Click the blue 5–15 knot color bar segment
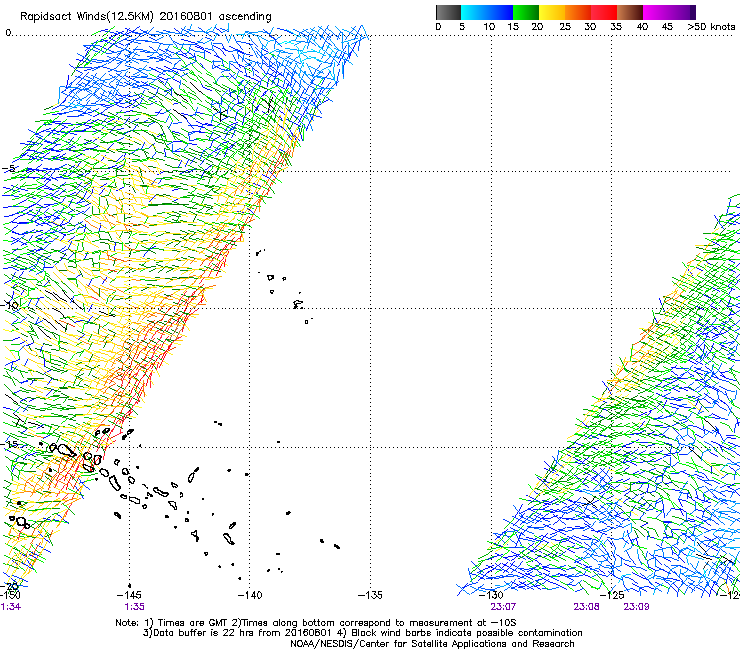Screen dimensions: 740x650 [487, 12]
